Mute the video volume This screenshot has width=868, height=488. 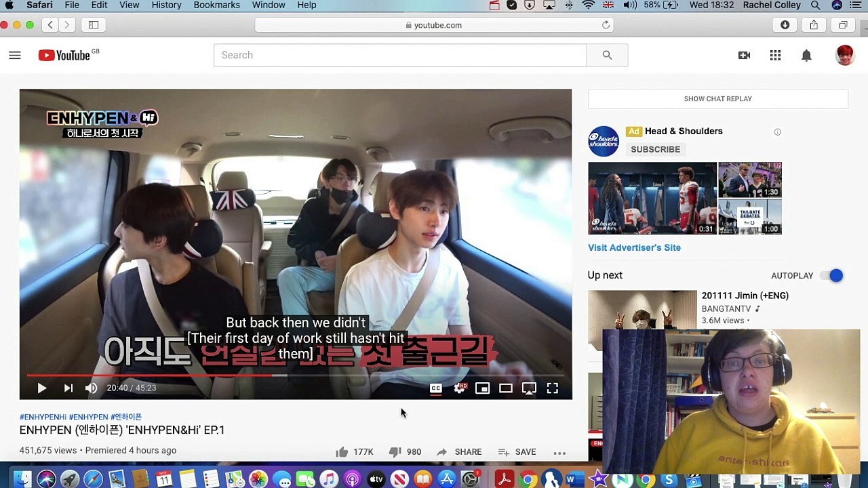(92, 388)
